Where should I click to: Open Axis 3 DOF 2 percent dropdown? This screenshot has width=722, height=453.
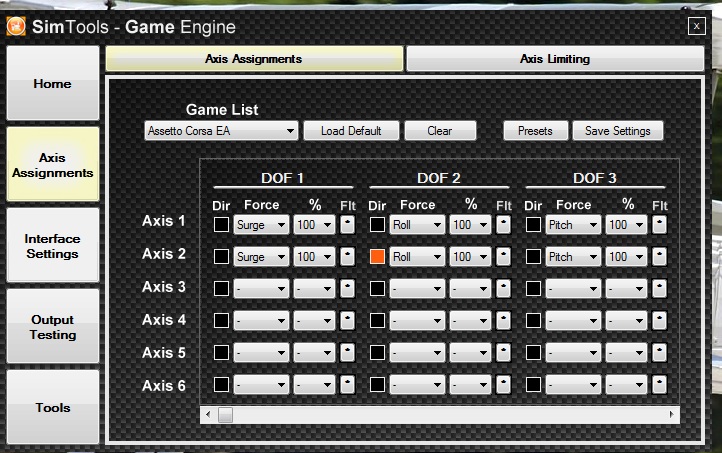[x=470, y=289]
